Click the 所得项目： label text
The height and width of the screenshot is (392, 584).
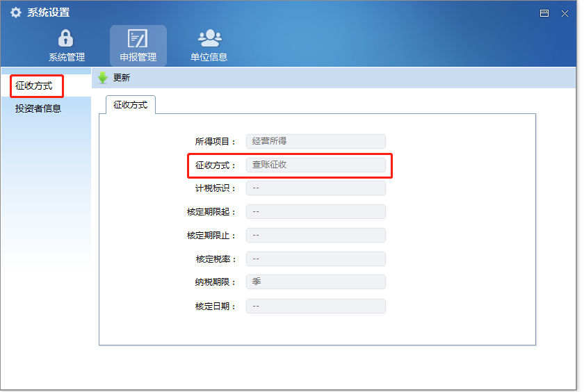[216, 142]
